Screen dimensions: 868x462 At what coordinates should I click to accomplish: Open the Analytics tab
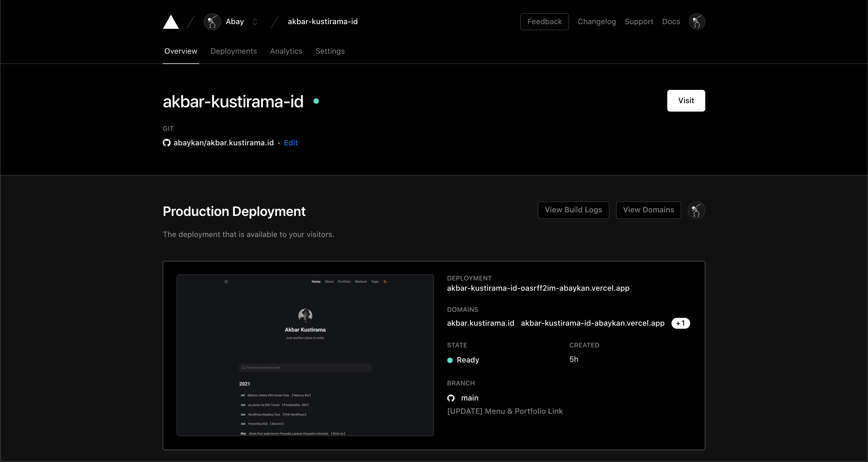pyautogui.click(x=286, y=51)
